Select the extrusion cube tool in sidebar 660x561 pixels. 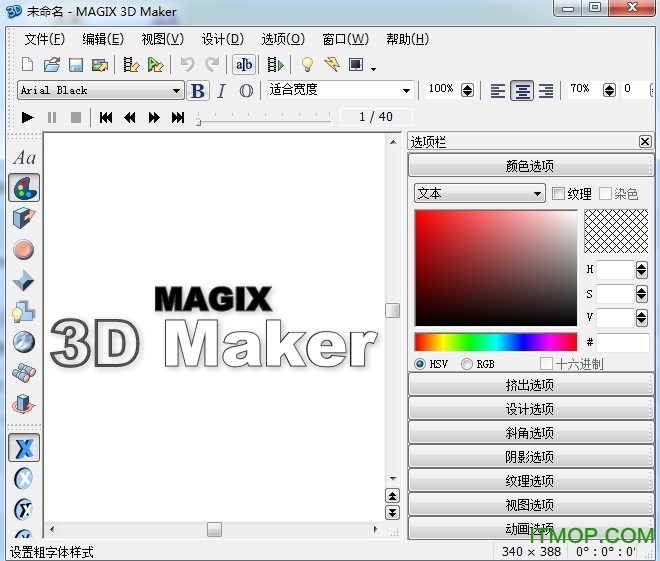24,218
